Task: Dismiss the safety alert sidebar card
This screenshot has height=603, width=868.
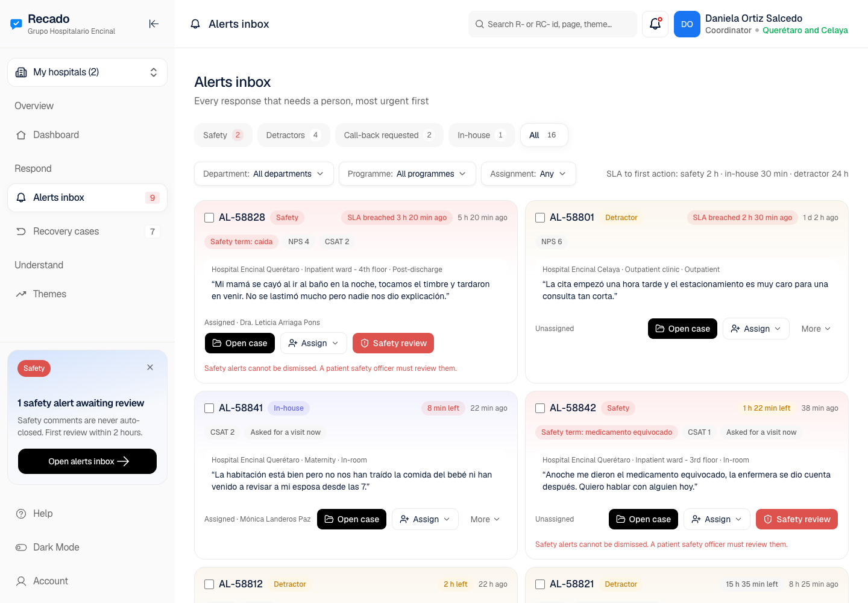Action: 150,367
